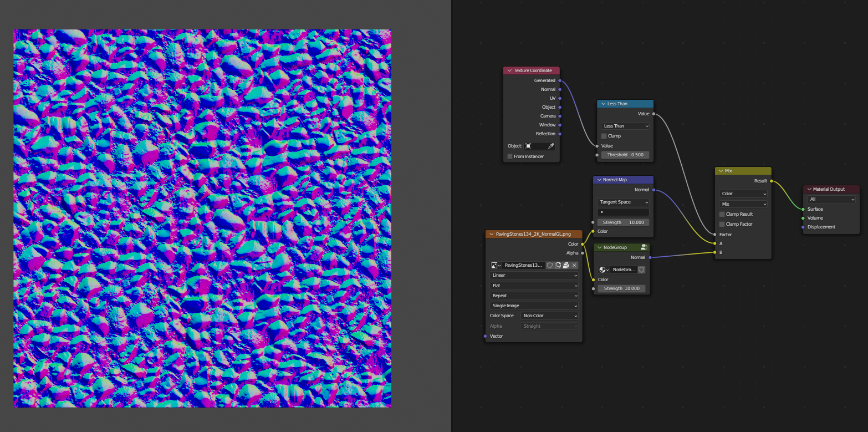868x432 pixels.
Task: Open the Mix blend mode dropdown
Action: point(743,204)
